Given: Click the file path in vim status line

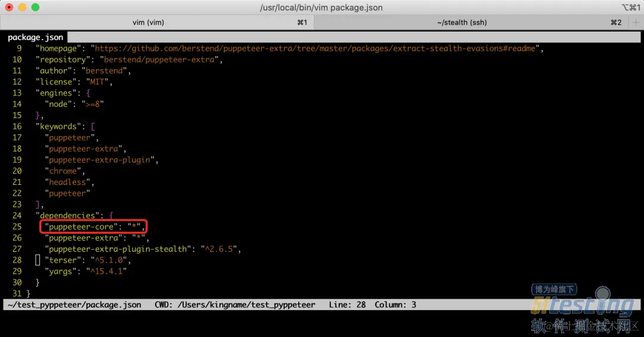Looking at the screenshot, I should pyautogui.click(x=75, y=305).
